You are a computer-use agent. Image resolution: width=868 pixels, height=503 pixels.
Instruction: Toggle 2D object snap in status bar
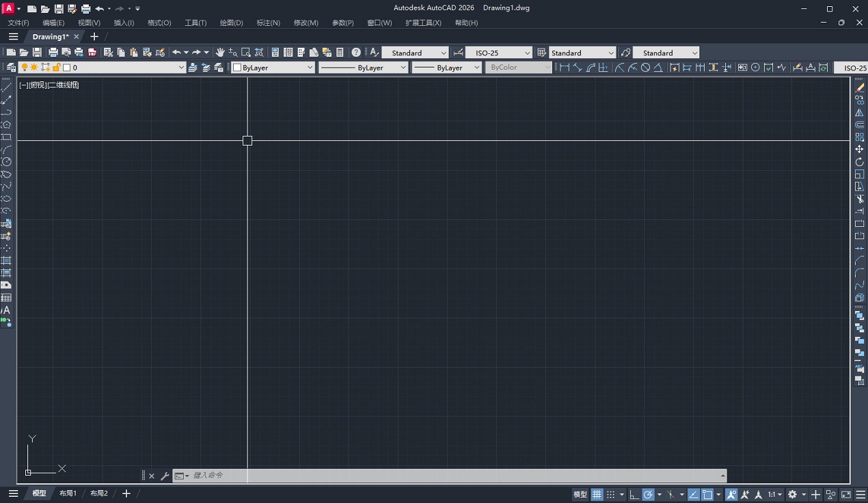pos(707,494)
